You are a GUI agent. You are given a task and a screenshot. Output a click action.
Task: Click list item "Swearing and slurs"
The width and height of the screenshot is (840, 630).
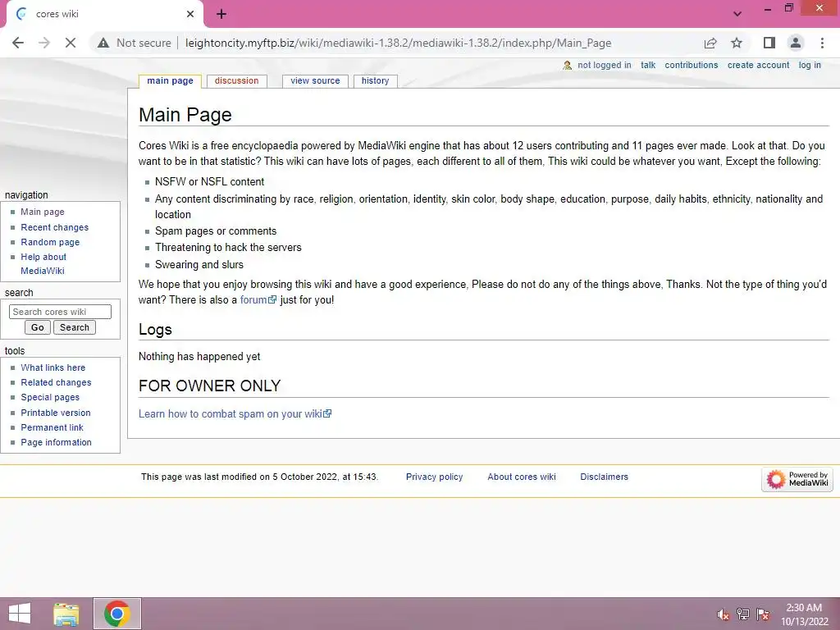(199, 265)
